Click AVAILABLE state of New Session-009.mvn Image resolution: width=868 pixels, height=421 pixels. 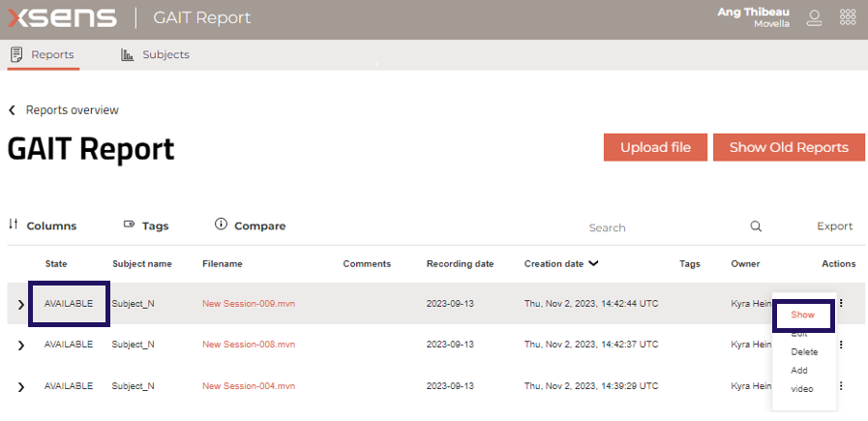pos(69,304)
